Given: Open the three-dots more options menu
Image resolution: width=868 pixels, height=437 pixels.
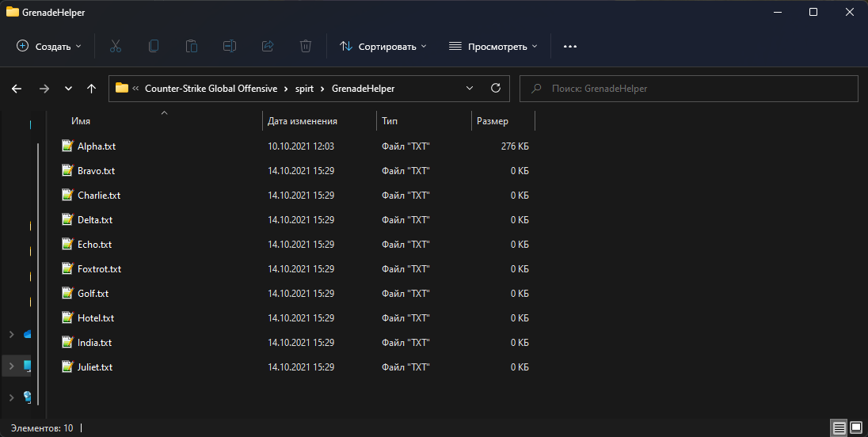Looking at the screenshot, I should tap(570, 47).
